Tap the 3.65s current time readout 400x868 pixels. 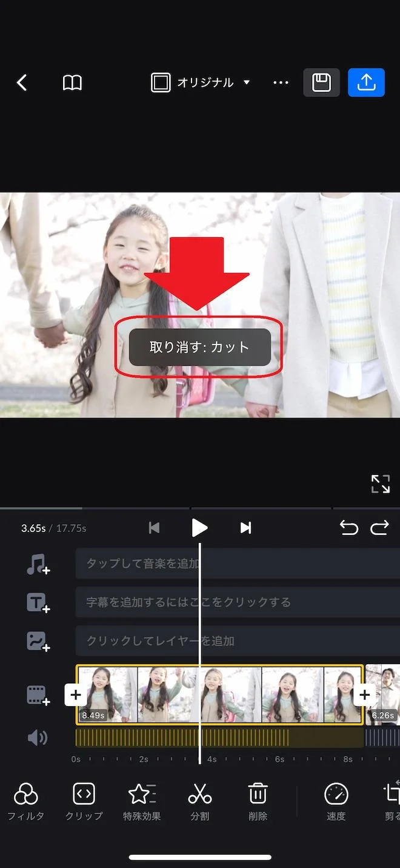[33, 528]
